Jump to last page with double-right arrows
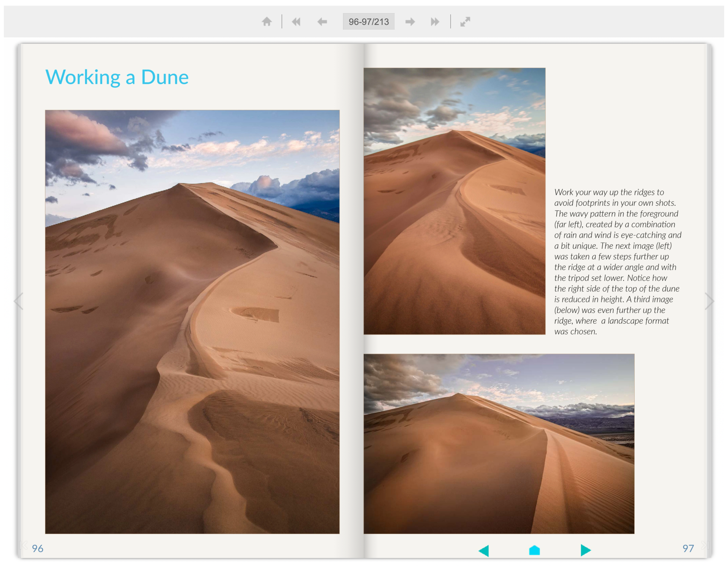 [435, 22]
